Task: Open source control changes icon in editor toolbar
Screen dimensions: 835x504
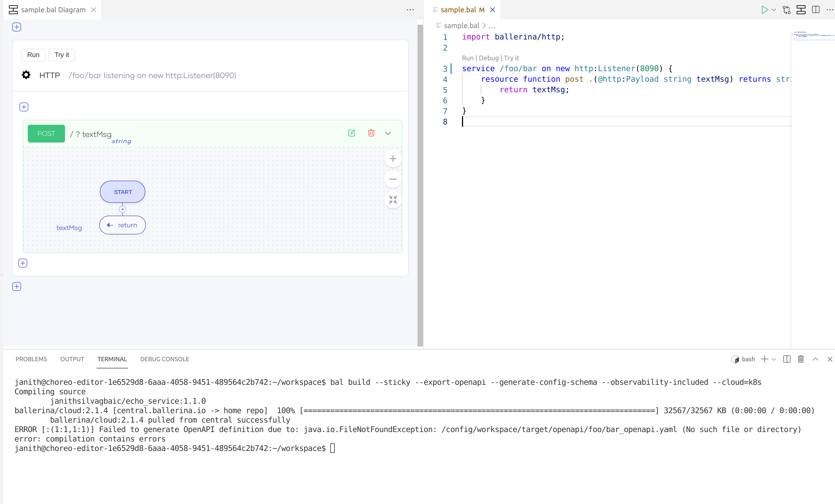Action: click(x=787, y=10)
